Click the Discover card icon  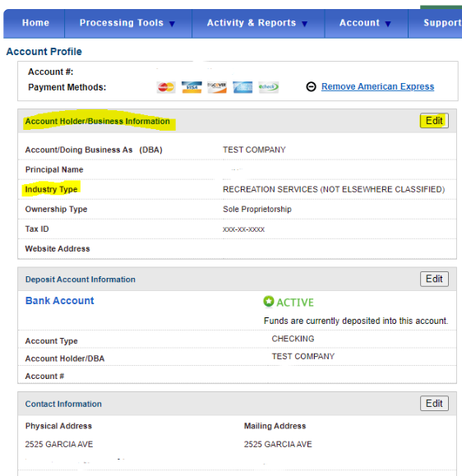pyautogui.click(x=217, y=87)
